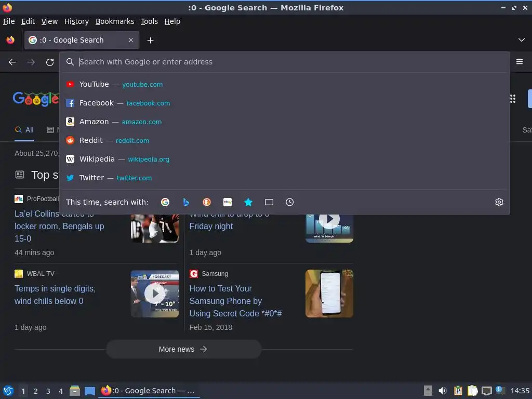Open Firefox View pinned button
The image size is (532, 399).
(10, 40)
